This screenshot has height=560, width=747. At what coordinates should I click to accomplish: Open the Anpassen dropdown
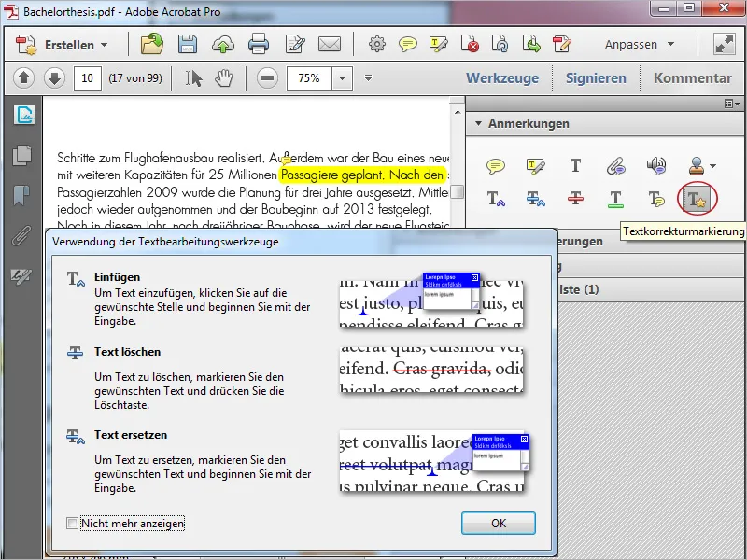pyautogui.click(x=640, y=44)
